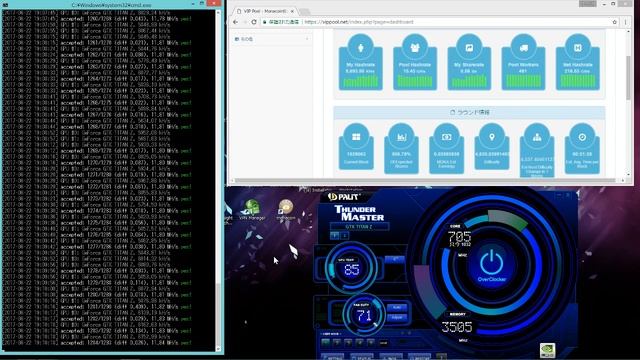Click the Chrome back arrow

coord(236,22)
